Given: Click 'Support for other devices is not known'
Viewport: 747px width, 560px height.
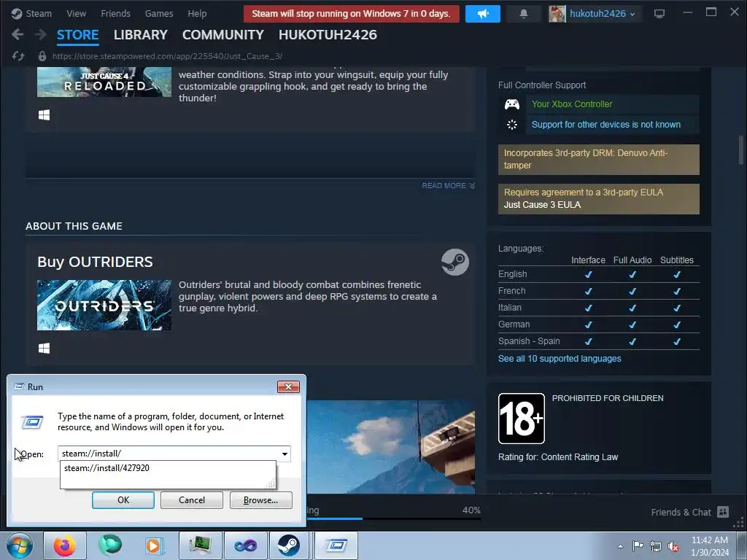Looking at the screenshot, I should (606, 124).
